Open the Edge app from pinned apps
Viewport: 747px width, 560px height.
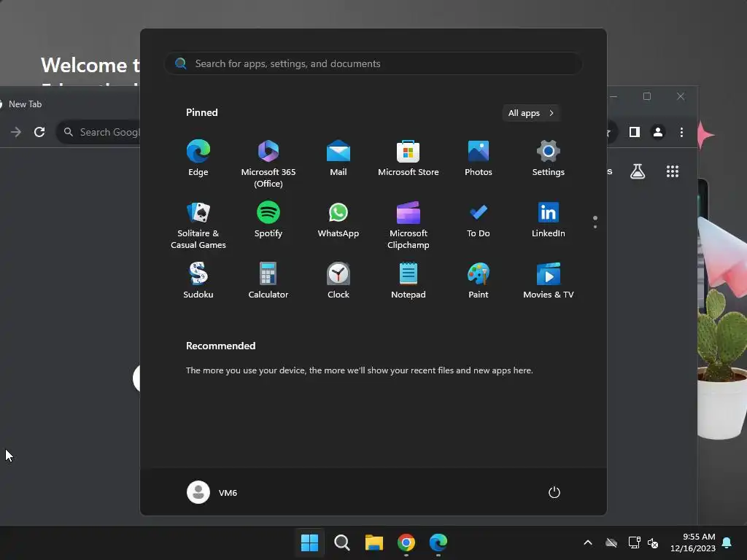pos(198,158)
